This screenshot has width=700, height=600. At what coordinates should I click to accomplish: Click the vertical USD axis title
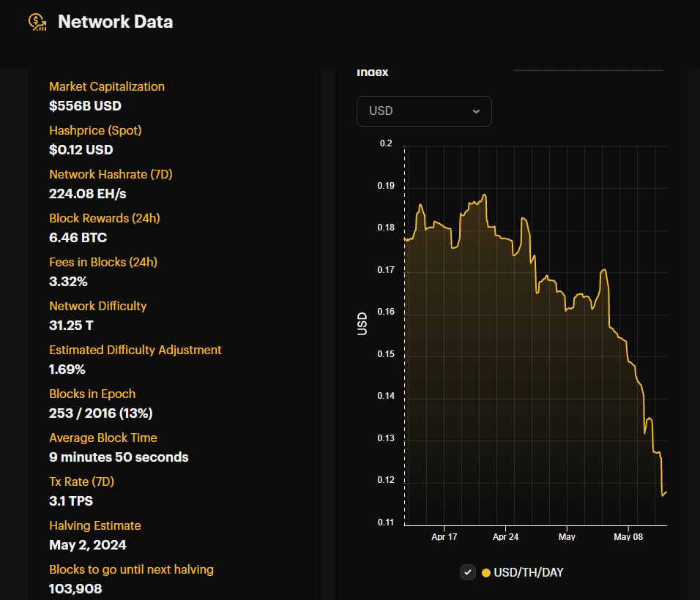click(x=362, y=324)
